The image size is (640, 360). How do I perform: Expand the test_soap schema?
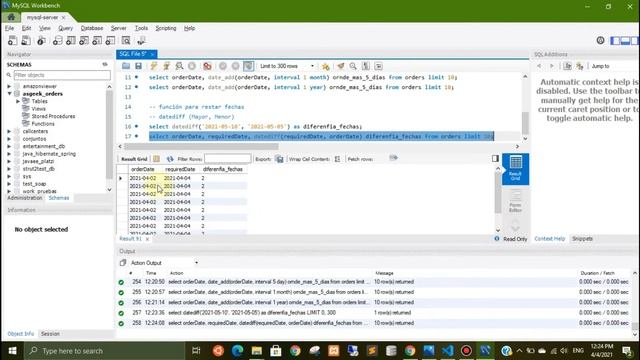9,184
